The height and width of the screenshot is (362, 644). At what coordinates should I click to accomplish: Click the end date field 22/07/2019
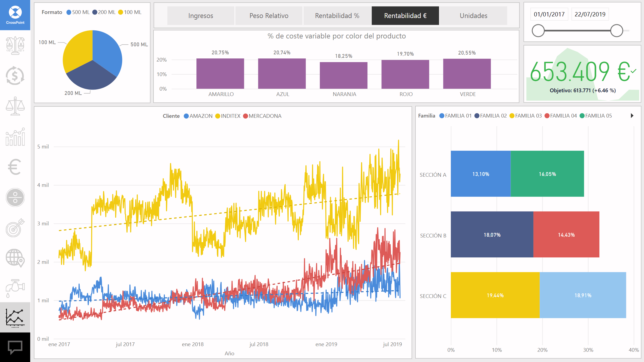click(x=590, y=14)
